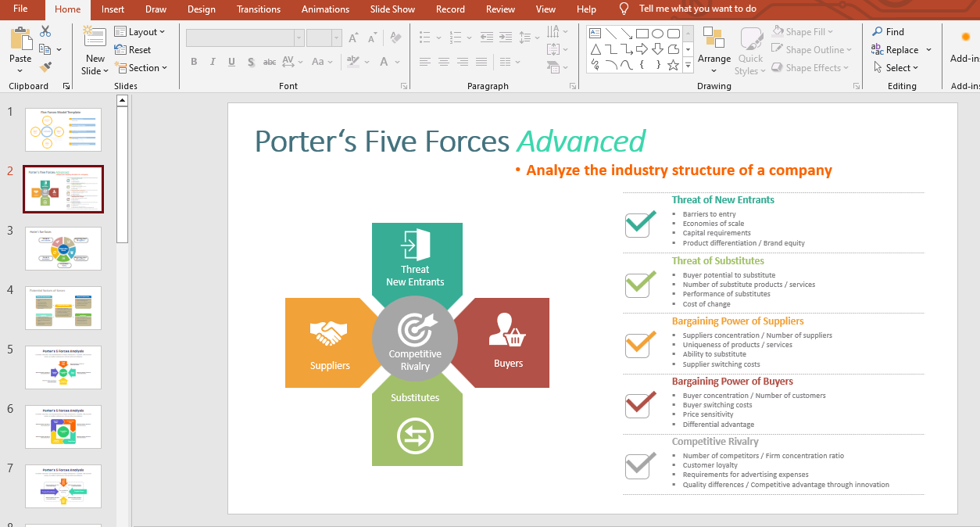Click the Italic formatting icon

(x=213, y=62)
